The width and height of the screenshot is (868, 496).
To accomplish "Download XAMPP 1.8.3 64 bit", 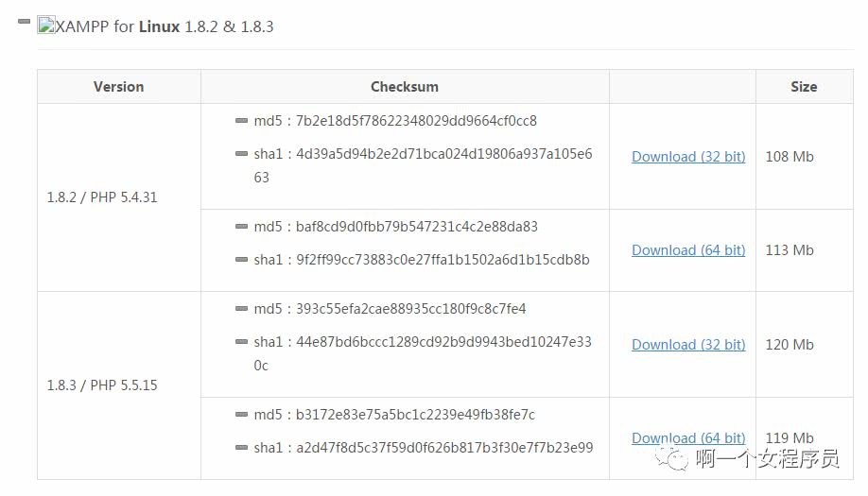I will click(688, 438).
